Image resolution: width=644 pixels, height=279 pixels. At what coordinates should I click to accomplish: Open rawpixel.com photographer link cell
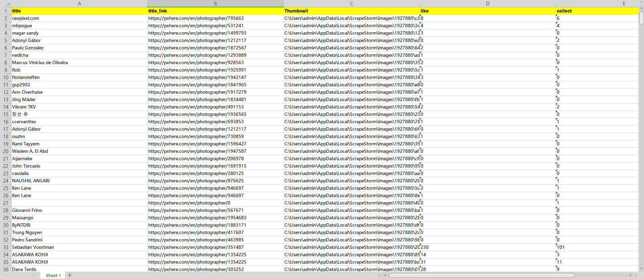click(x=196, y=18)
